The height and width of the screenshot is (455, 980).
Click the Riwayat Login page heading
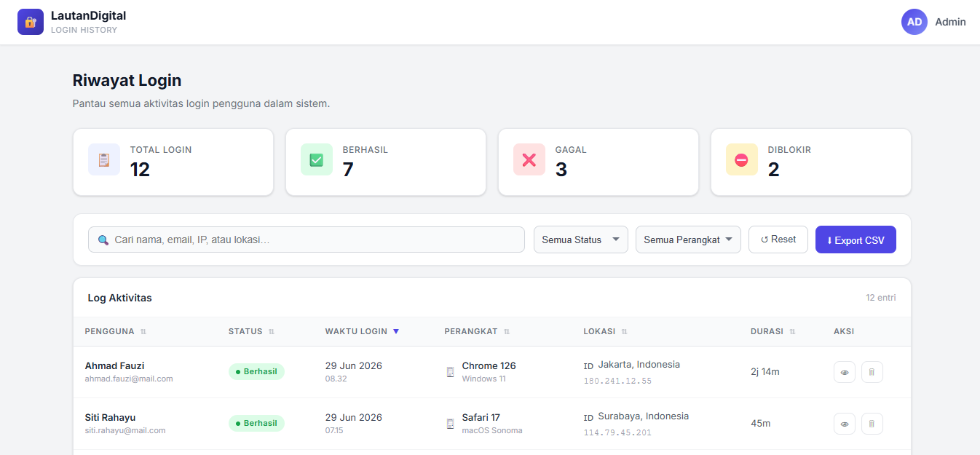tap(127, 81)
